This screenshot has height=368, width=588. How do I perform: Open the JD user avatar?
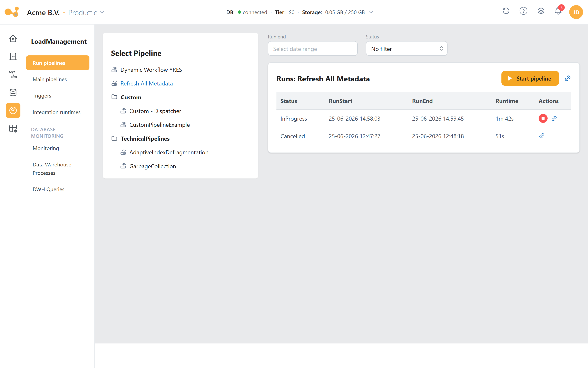click(576, 12)
